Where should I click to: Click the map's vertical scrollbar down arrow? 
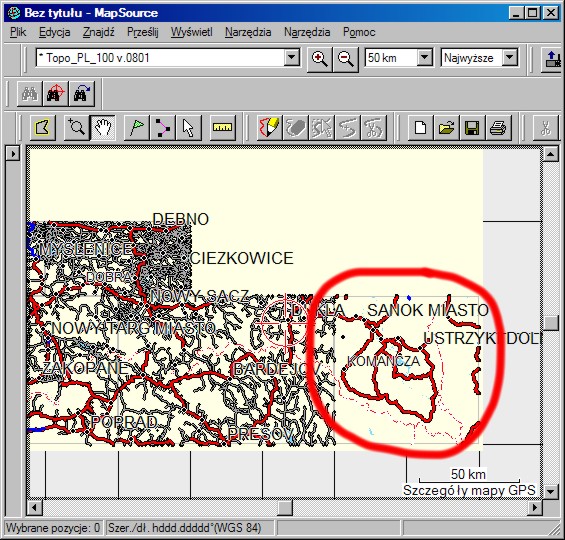550,491
